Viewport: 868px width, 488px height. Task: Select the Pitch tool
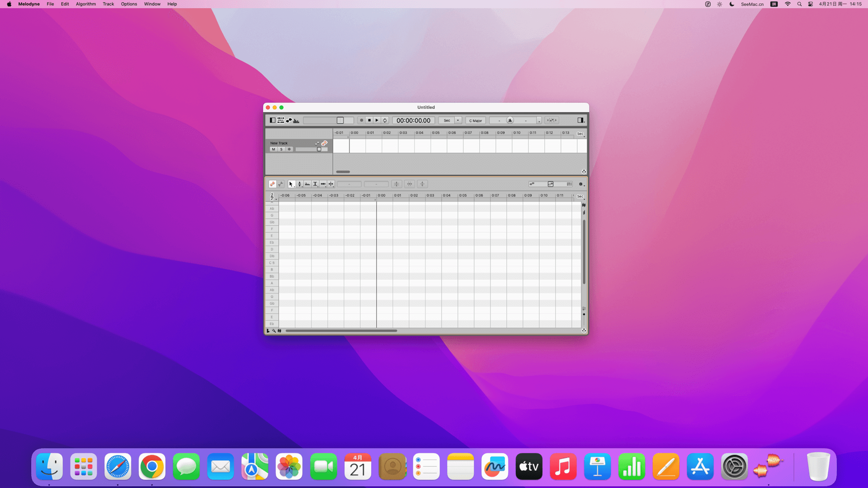[x=299, y=184]
